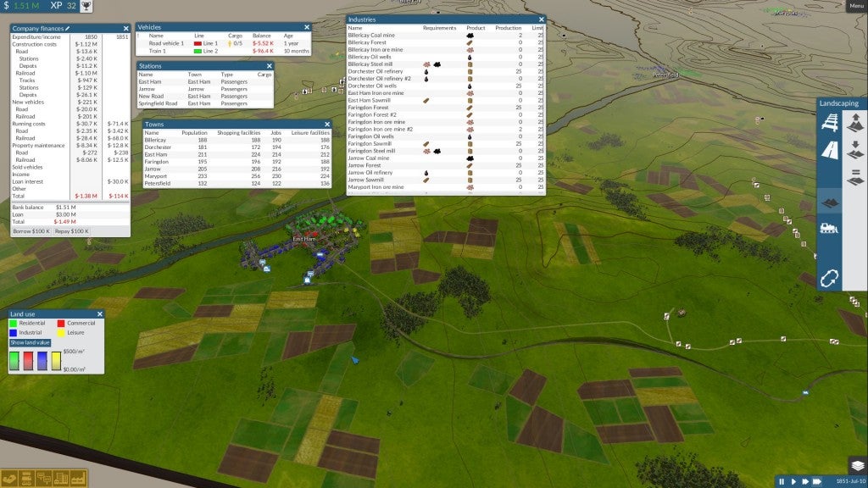Select the road construction tool
Viewport: 868px width, 488px height.
point(830,150)
